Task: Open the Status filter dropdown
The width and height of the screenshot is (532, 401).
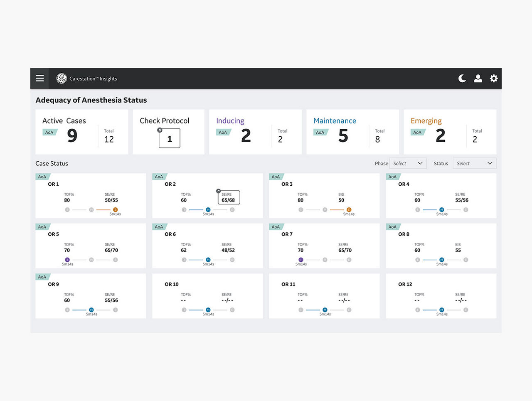Action: 474,164
